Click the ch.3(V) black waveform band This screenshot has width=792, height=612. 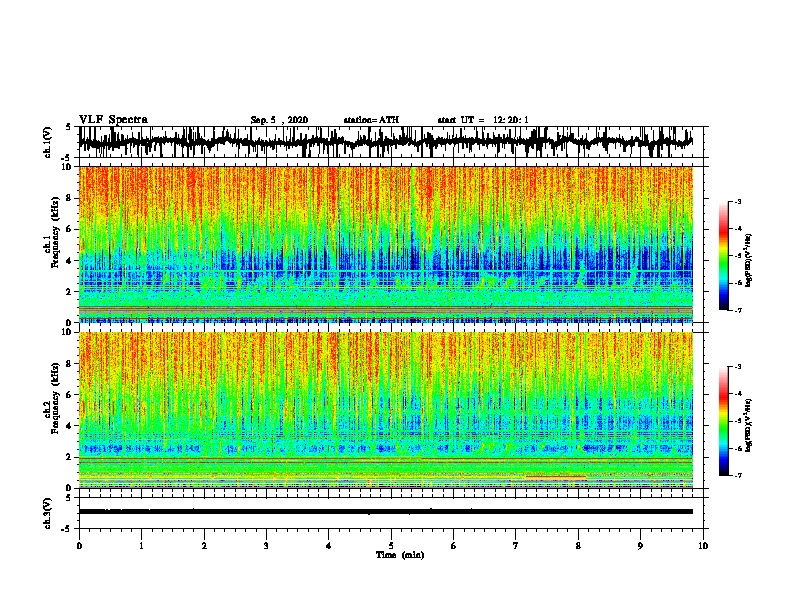386,512
